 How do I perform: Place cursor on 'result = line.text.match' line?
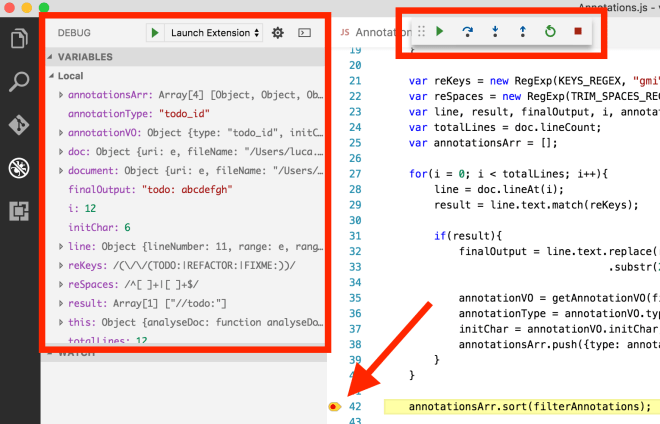point(536,205)
